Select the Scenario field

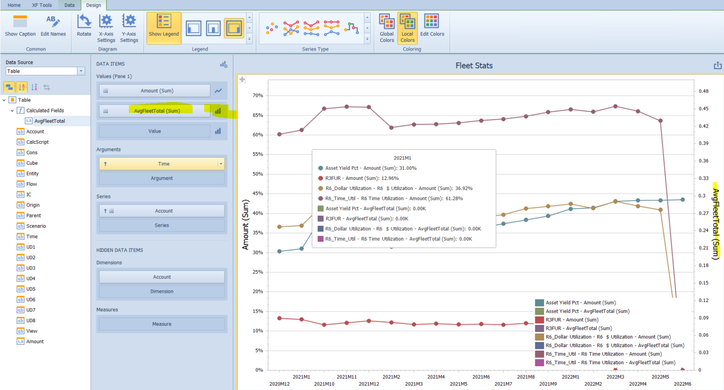[x=36, y=226]
